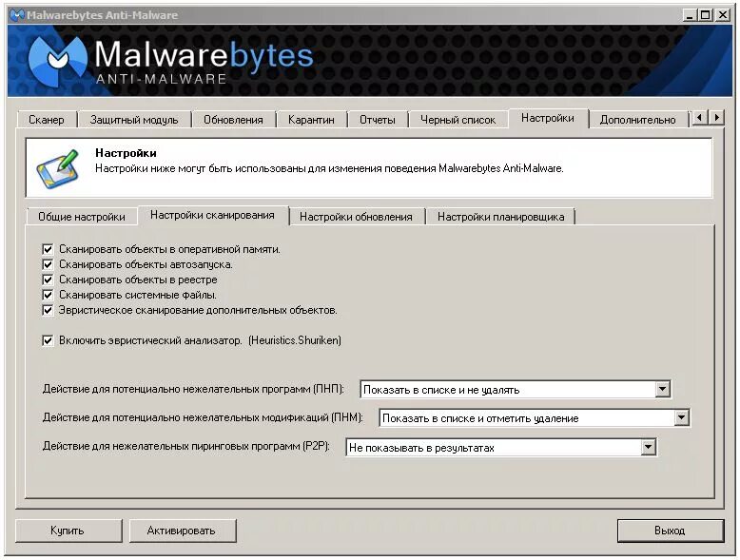Screen dimensions: 740x560
Task: Toggle heuristic scanning of additional objects
Action: (48, 310)
